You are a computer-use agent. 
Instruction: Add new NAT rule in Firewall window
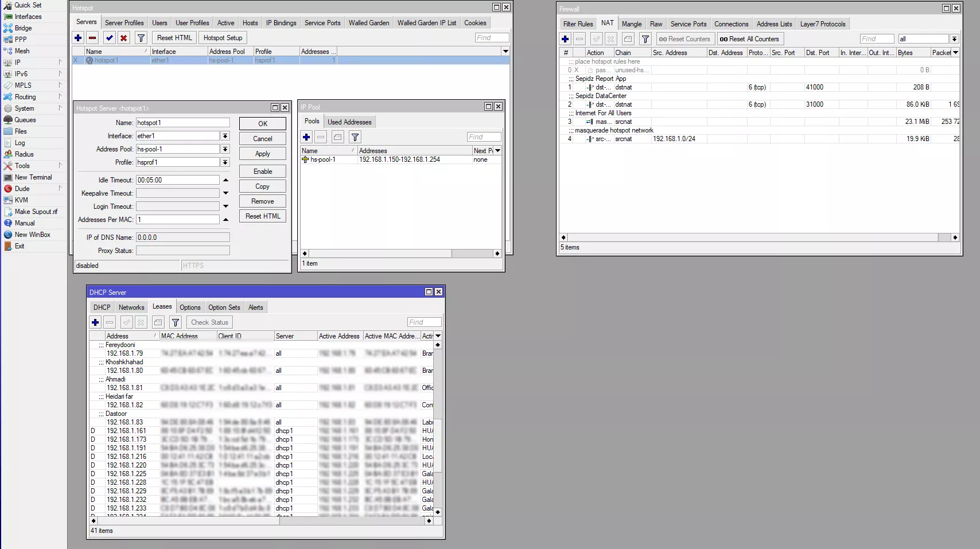point(565,39)
